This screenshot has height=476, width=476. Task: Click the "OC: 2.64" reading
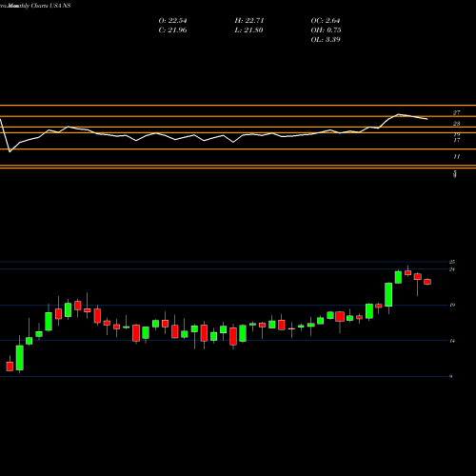[x=326, y=21]
